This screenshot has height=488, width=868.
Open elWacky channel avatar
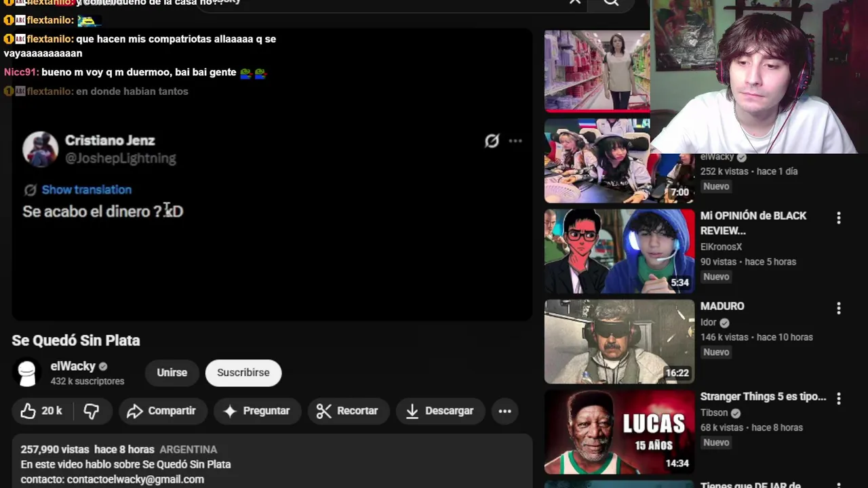tap(26, 373)
